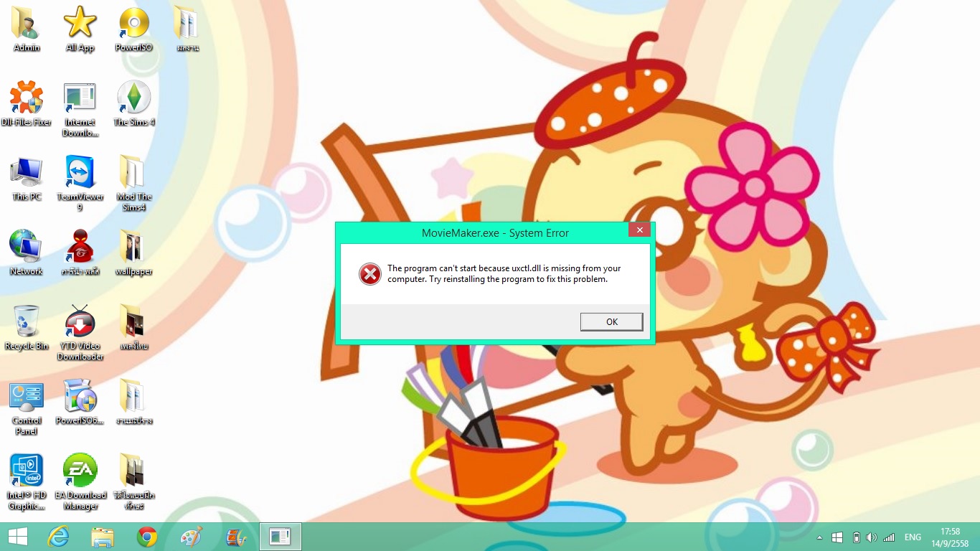Select the PowerISO disc shortcut
This screenshot has height=551, width=980.
[x=133, y=30]
